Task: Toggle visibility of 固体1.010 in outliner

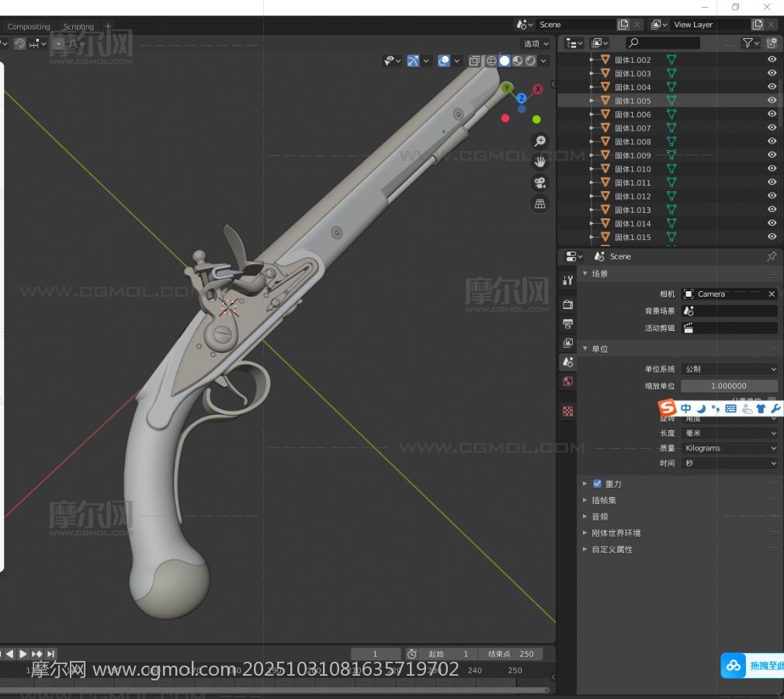Action: point(772,169)
